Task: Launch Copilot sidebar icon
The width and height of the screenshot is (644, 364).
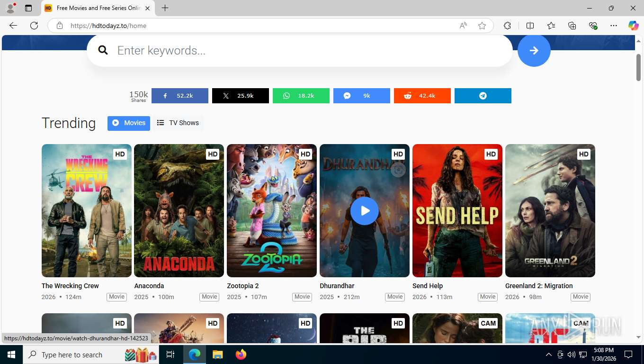Action: (633, 26)
